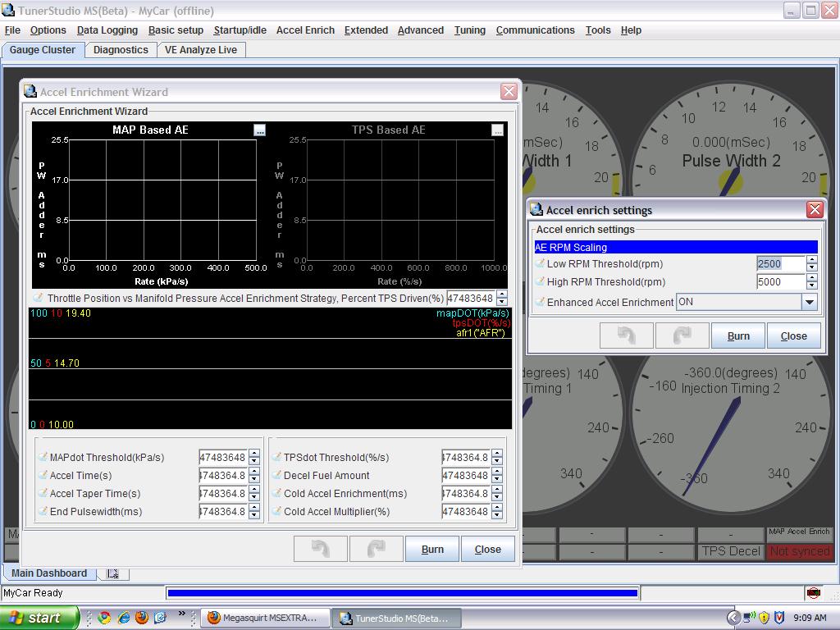Click the Decel Fuel Amount input field
840x630 pixels.
(465, 476)
